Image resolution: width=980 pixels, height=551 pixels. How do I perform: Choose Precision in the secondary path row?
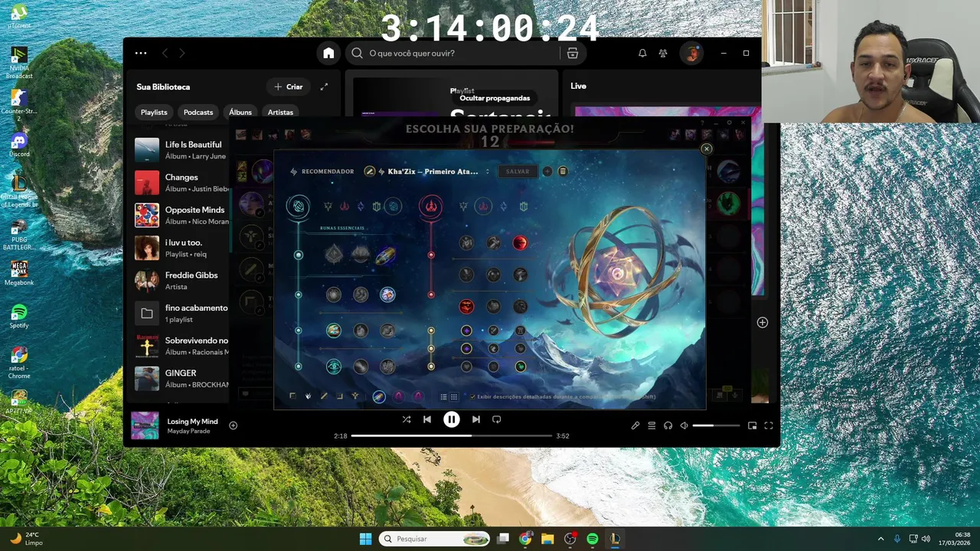[463, 206]
